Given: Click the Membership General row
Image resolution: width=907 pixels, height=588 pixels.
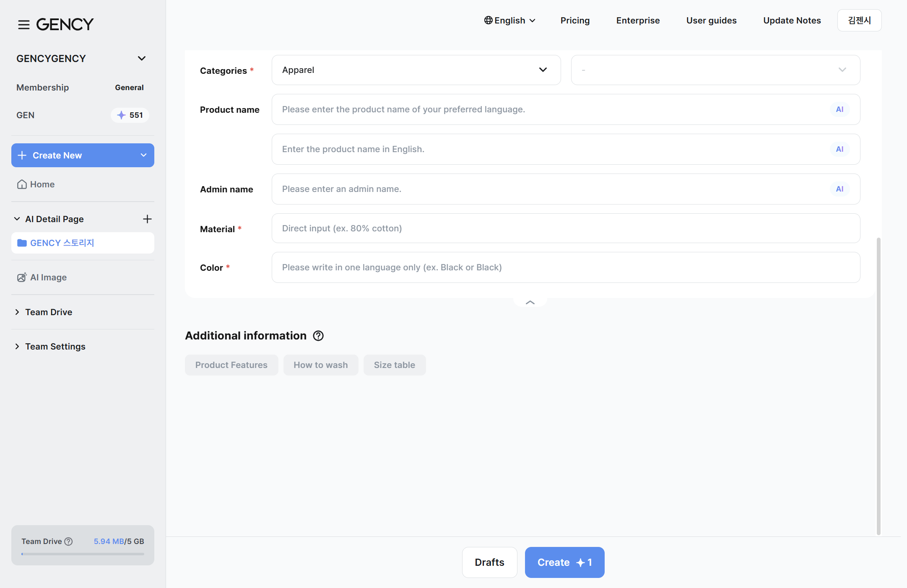Looking at the screenshot, I should 80,88.
